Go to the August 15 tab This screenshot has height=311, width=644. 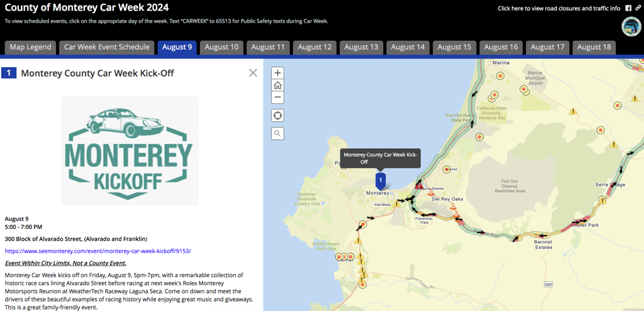(x=454, y=47)
